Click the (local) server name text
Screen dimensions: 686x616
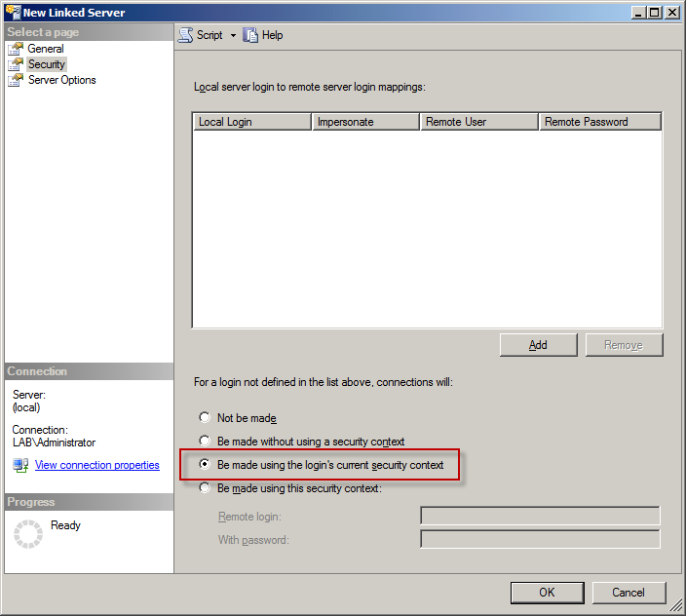pos(26,407)
